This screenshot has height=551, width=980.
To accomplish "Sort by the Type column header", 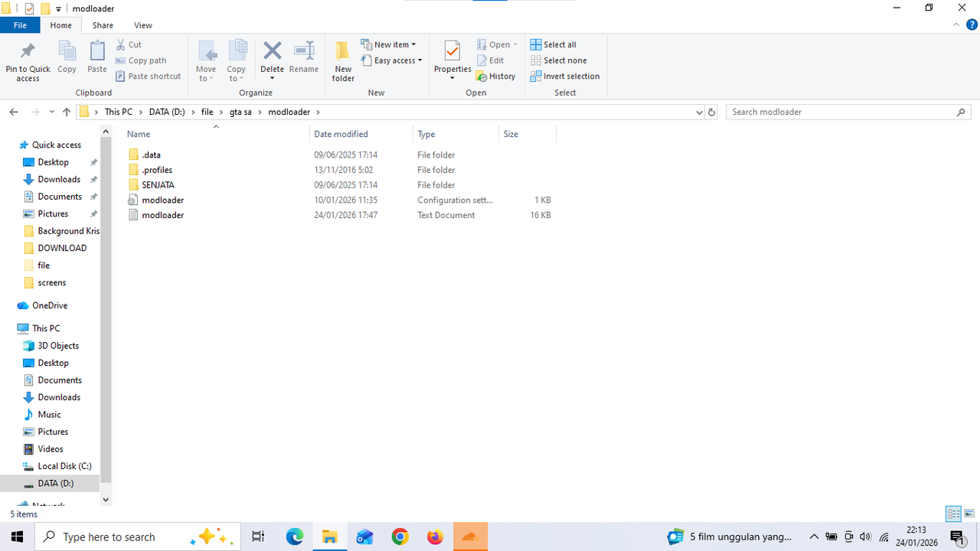I will pyautogui.click(x=456, y=134).
